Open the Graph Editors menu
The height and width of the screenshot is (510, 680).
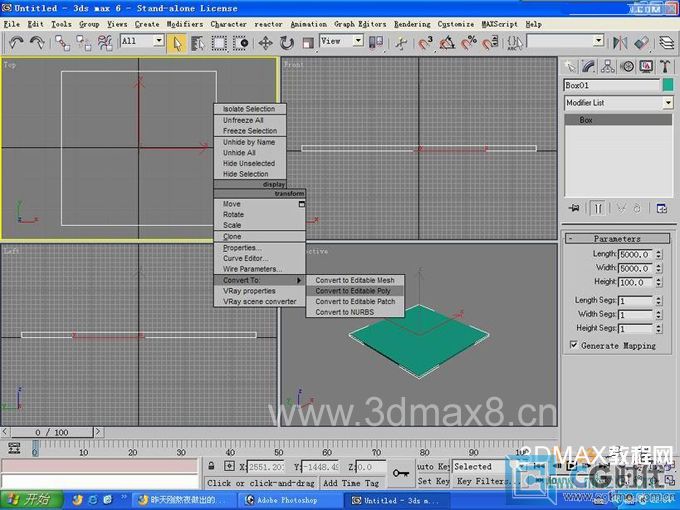click(x=360, y=24)
